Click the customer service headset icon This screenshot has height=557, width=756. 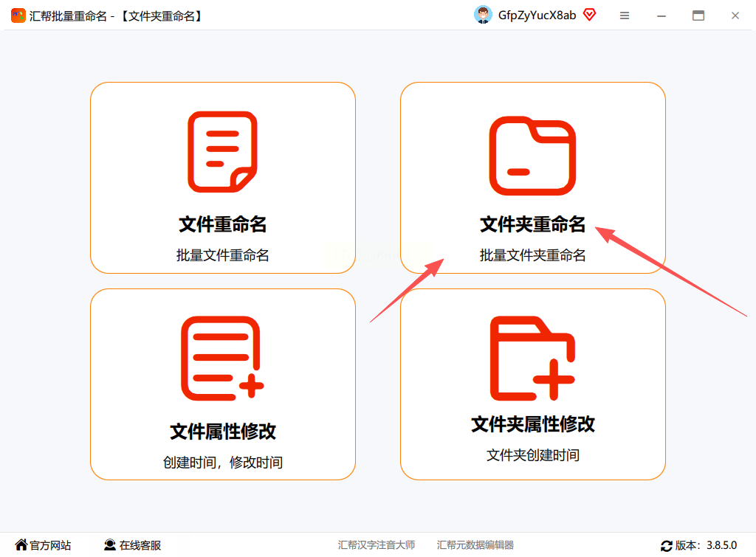click(110, 545)
